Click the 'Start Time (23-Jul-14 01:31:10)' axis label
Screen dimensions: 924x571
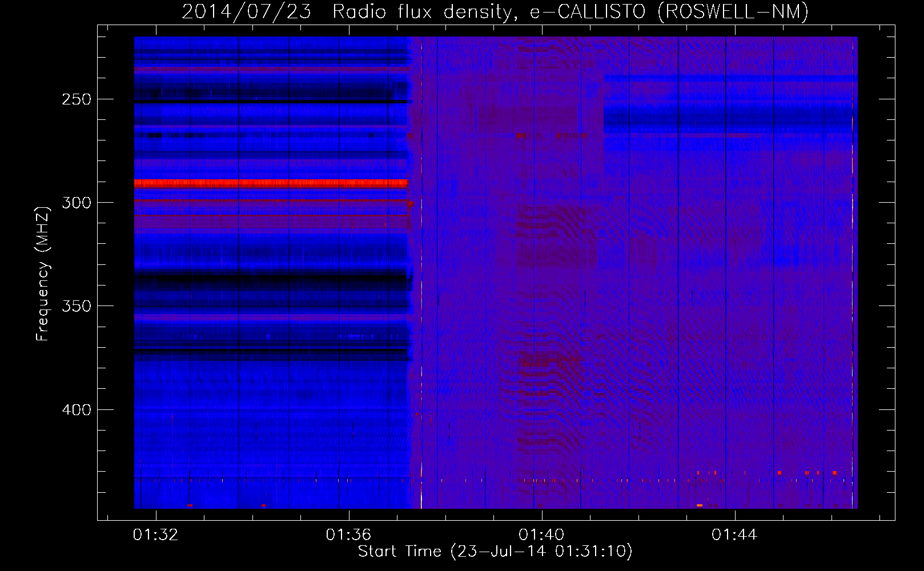(x=495, y=552)
